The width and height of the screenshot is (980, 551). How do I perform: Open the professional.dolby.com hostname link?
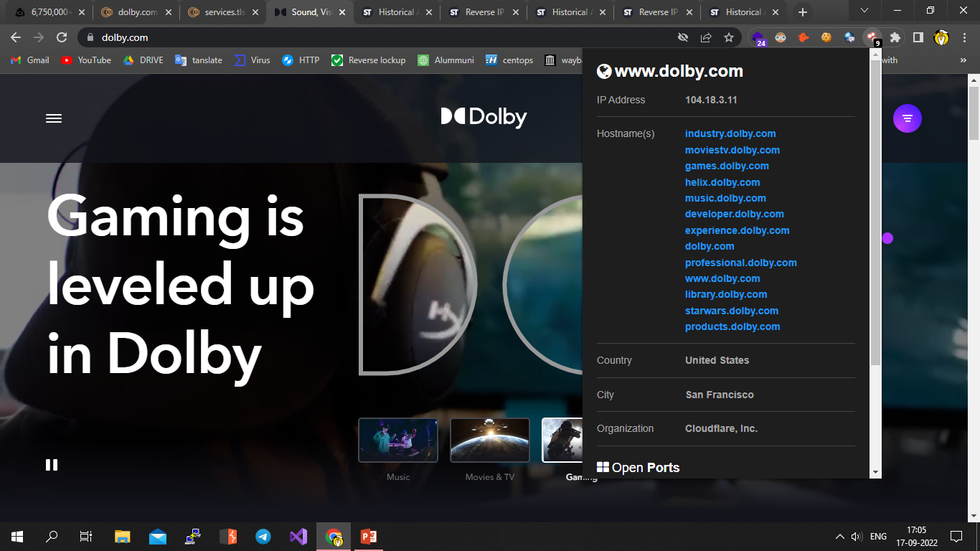741,263
